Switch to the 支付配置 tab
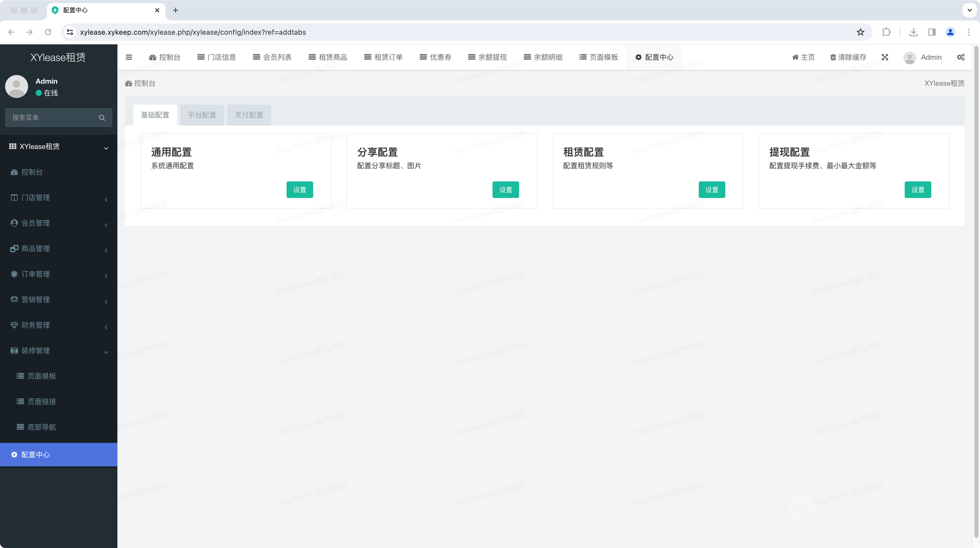This screenshot has width=980, height=548. point(249,115)
